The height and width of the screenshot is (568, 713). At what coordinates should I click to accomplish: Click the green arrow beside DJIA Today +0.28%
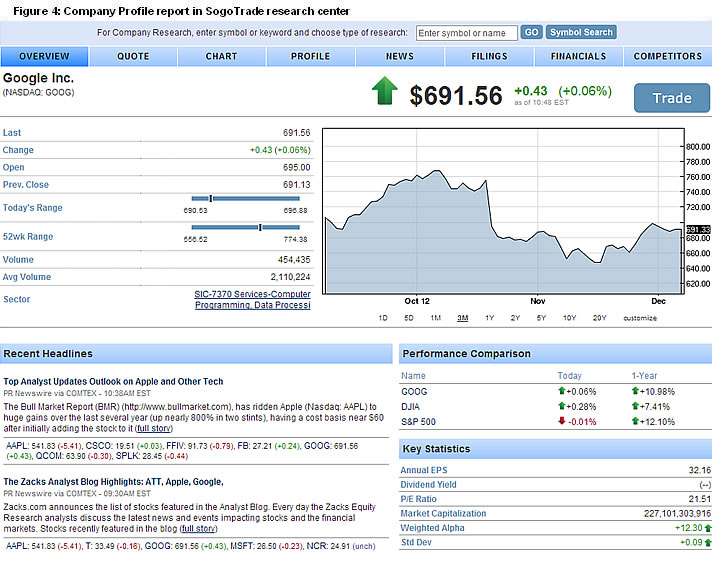562,406
